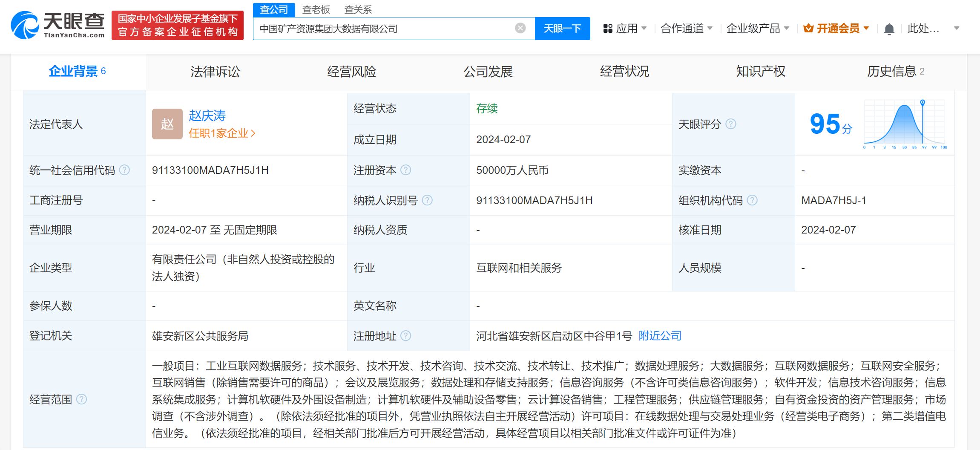The image size is (980, 450).
Task: Click the 经营范围 description paragraph
Action: (549, 399)
